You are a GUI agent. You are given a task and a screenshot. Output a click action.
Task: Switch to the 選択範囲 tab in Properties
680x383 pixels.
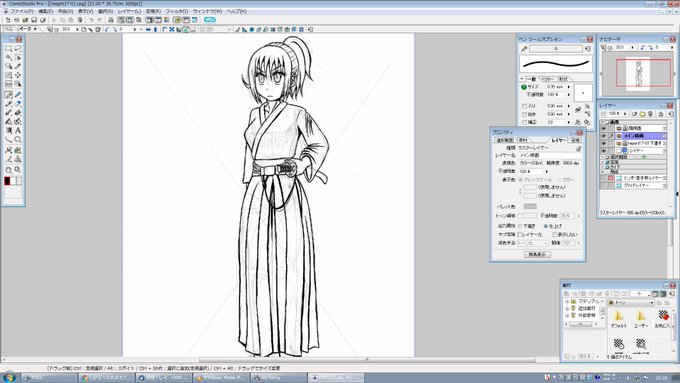point(504,140)
